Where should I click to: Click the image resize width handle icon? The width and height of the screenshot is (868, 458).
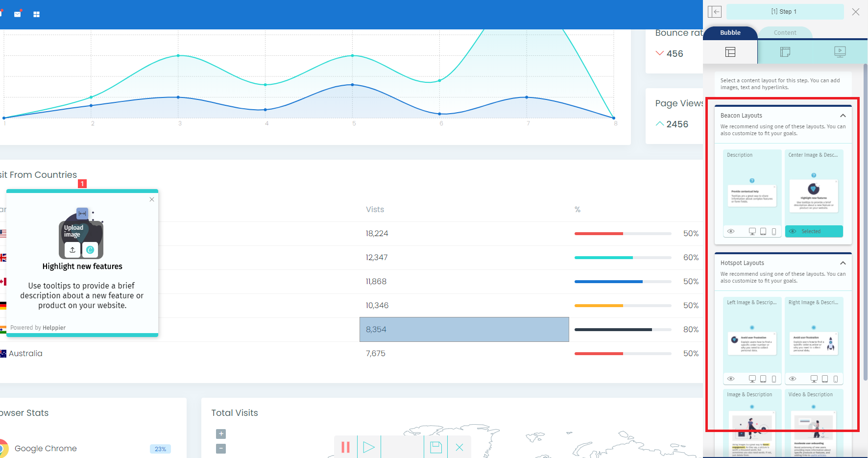tap(82, 214)
